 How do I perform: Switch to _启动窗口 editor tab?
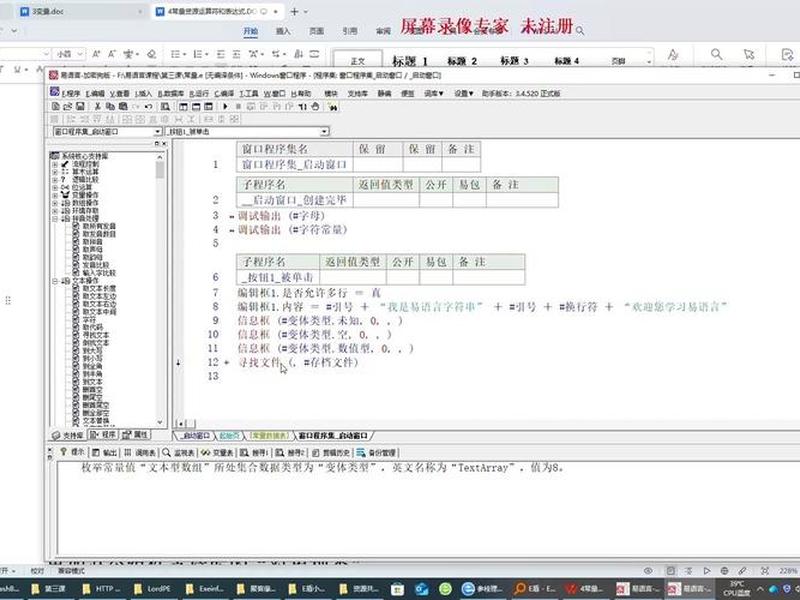coord(195,436)
